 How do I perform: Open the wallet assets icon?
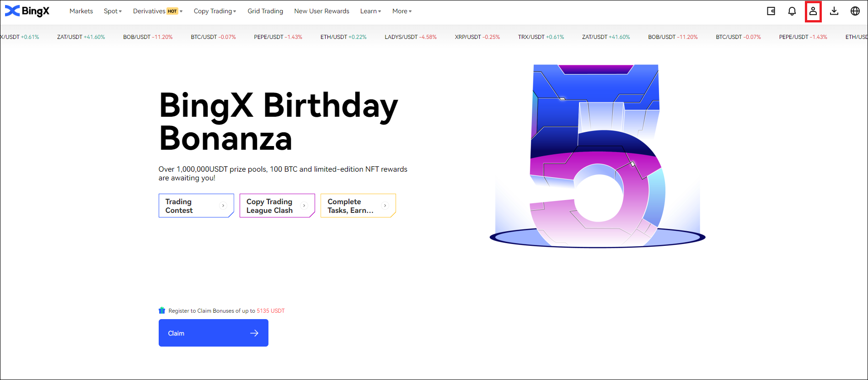click(x=771, y=11)
